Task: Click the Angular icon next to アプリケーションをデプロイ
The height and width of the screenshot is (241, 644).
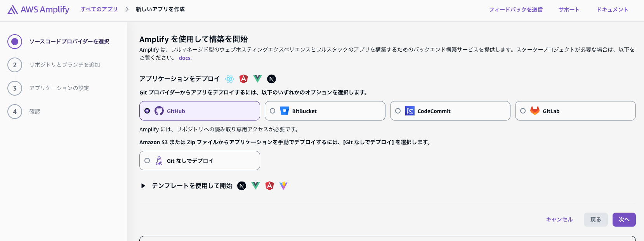Action: point(243,79)
